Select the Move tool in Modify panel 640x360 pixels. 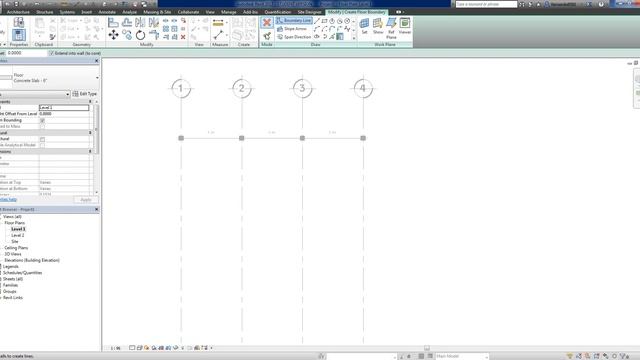click(x=113, y=35)
